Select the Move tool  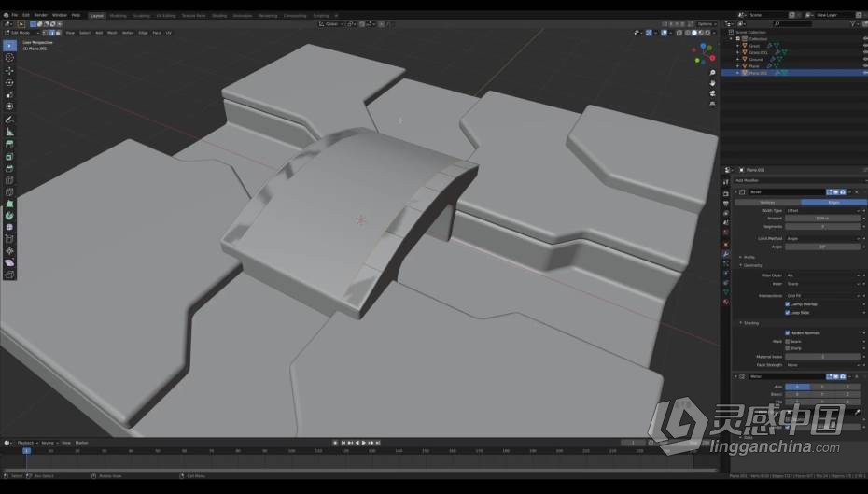9,71
